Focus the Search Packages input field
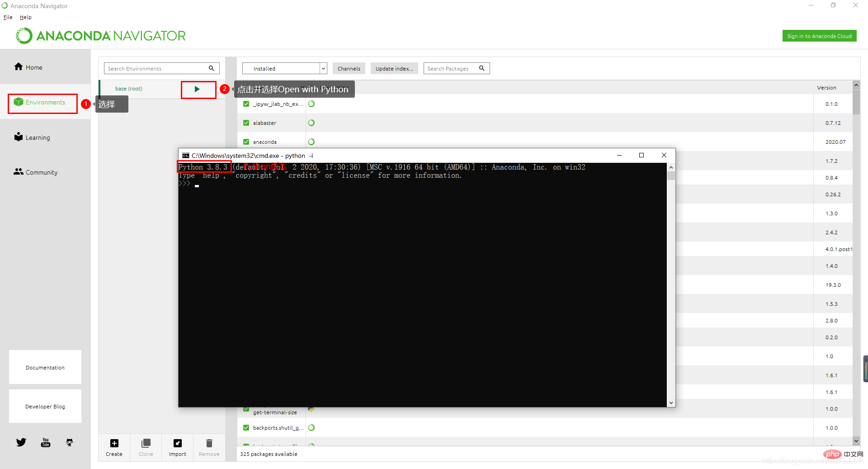Screen dimensions: 868x469 coord(451,69)
